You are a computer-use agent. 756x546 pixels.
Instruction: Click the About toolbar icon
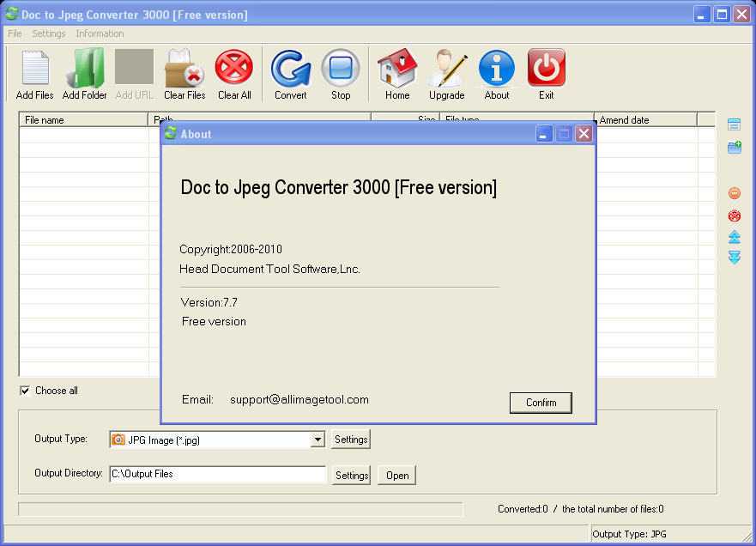point(497,68)
